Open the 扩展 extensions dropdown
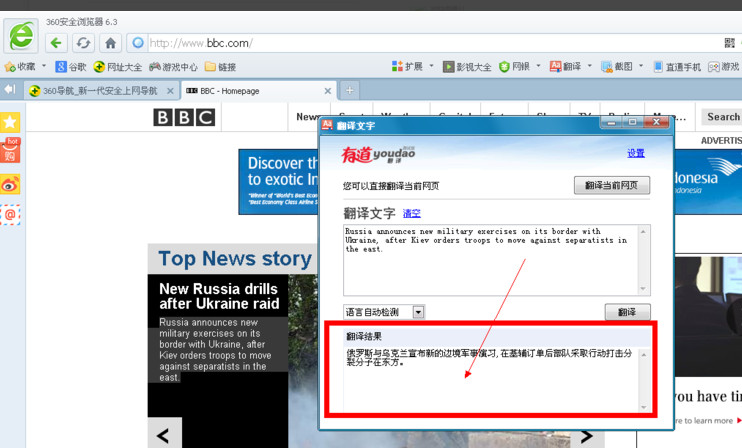 click(432, 67)
